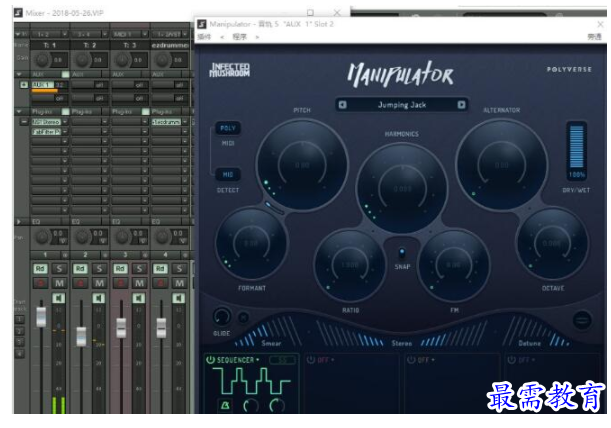The width and height of the screenshot is (611, 428).
Task: Click the HARMONICS knob
Action: (402, 189)
